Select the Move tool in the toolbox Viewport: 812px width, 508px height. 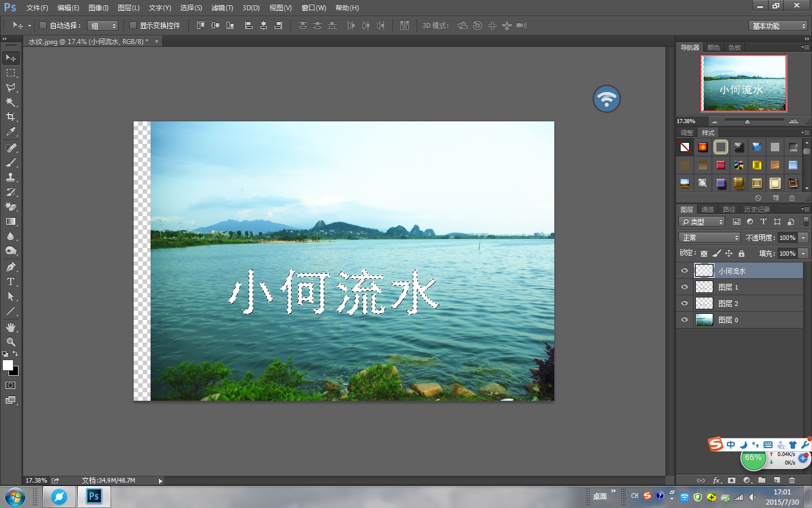11,58
